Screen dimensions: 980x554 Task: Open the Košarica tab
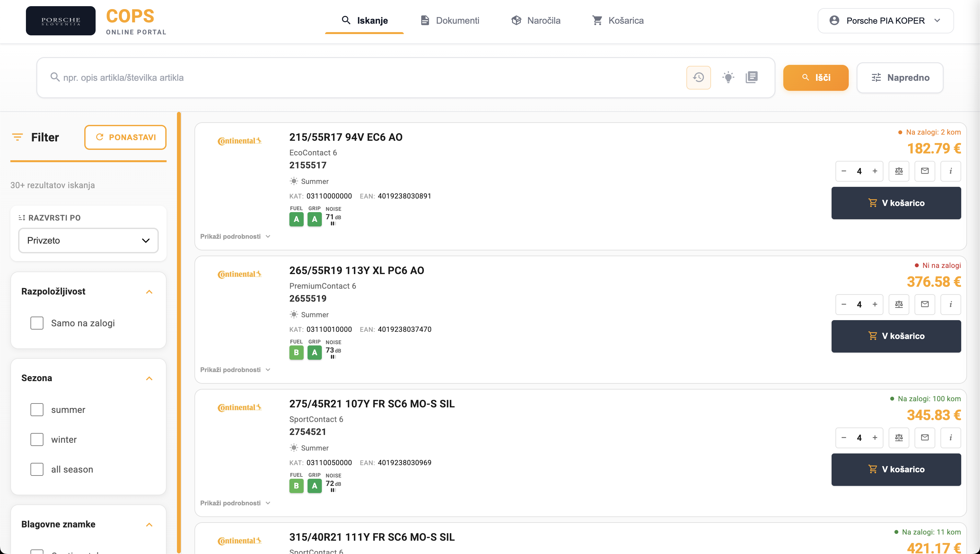coord(618,20)
